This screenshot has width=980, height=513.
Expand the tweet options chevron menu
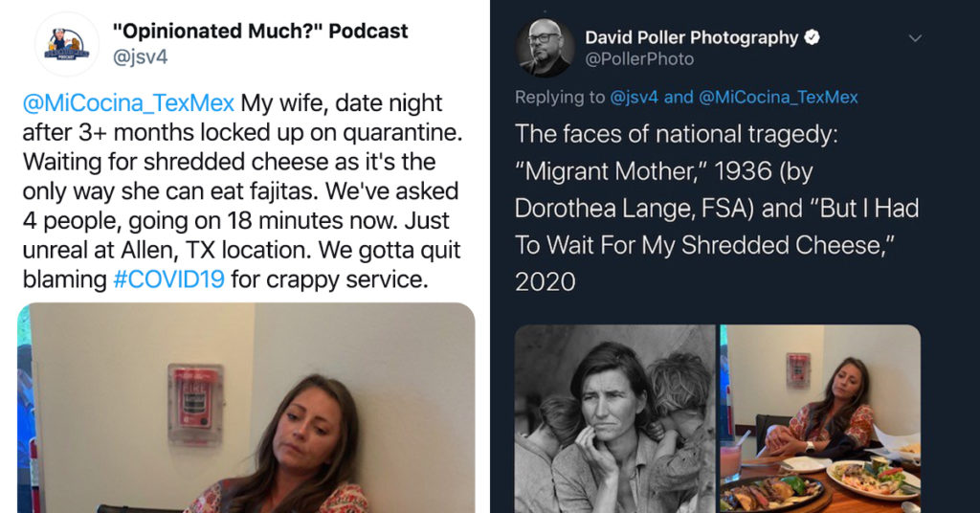pyautogui.click(x=915, y=38)
